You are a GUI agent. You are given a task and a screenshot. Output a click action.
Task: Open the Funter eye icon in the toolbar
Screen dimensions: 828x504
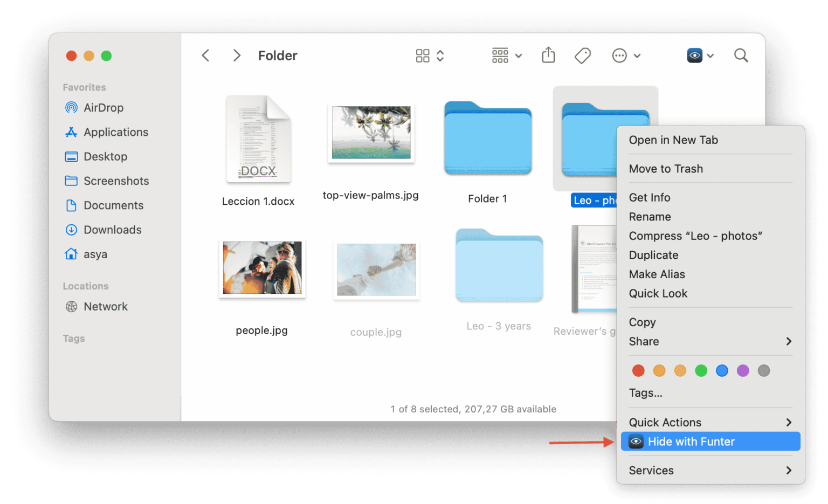pyautogui.click(x=694, y=55)
